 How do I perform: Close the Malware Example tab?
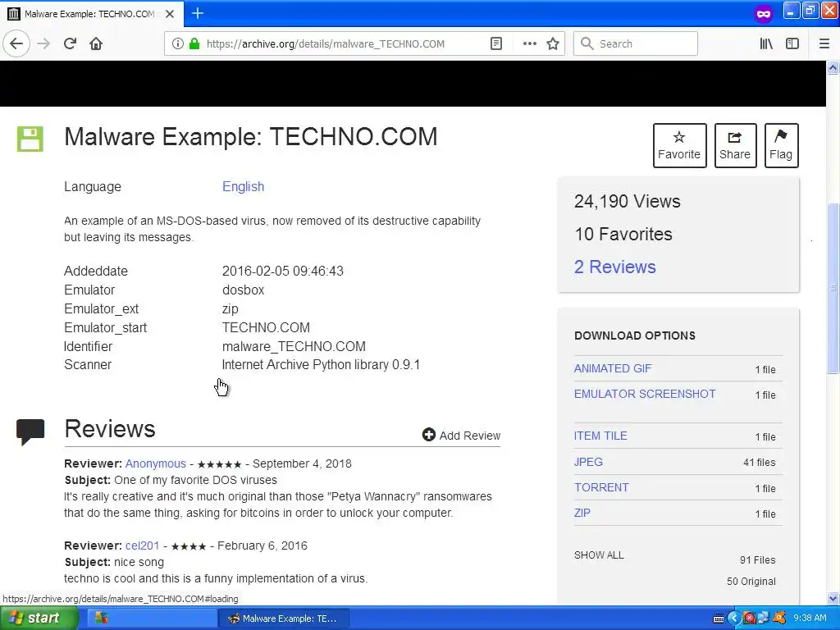pos(170,14)
